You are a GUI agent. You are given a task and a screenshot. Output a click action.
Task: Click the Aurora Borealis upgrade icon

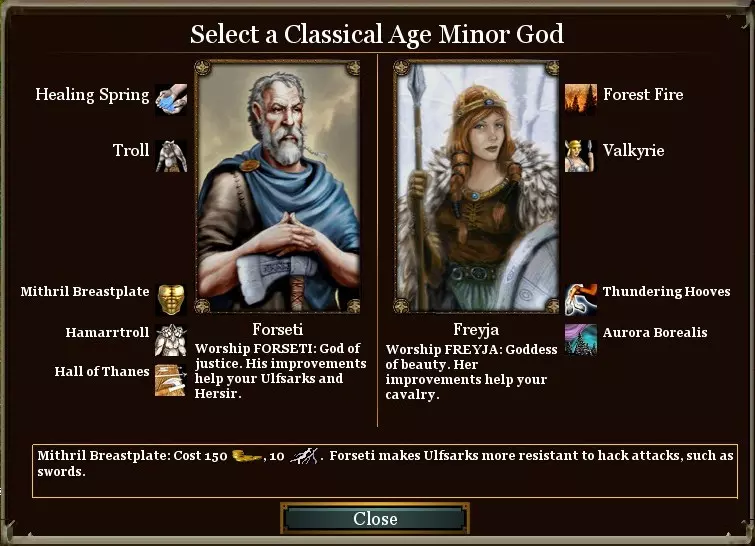581,340
